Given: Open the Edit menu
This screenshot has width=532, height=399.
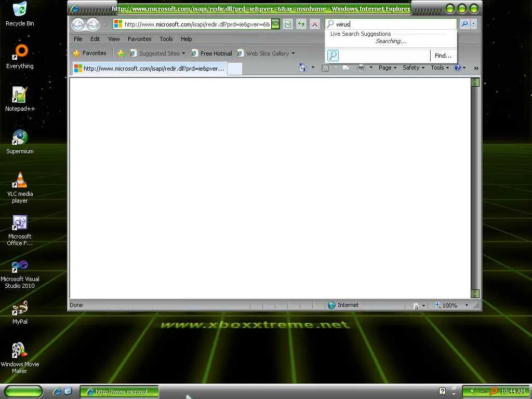Looking at the screenshot, I should [x=95, y=39].
